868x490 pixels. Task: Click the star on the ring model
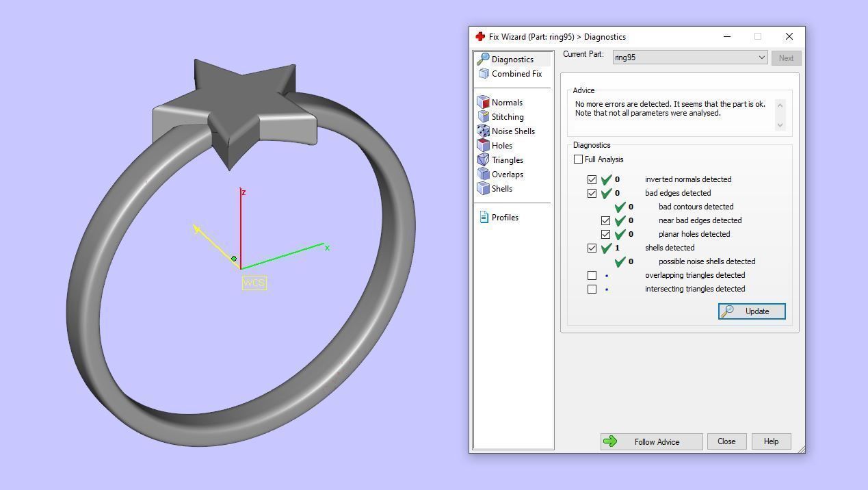pyautogui.click(x=236, y=109)
